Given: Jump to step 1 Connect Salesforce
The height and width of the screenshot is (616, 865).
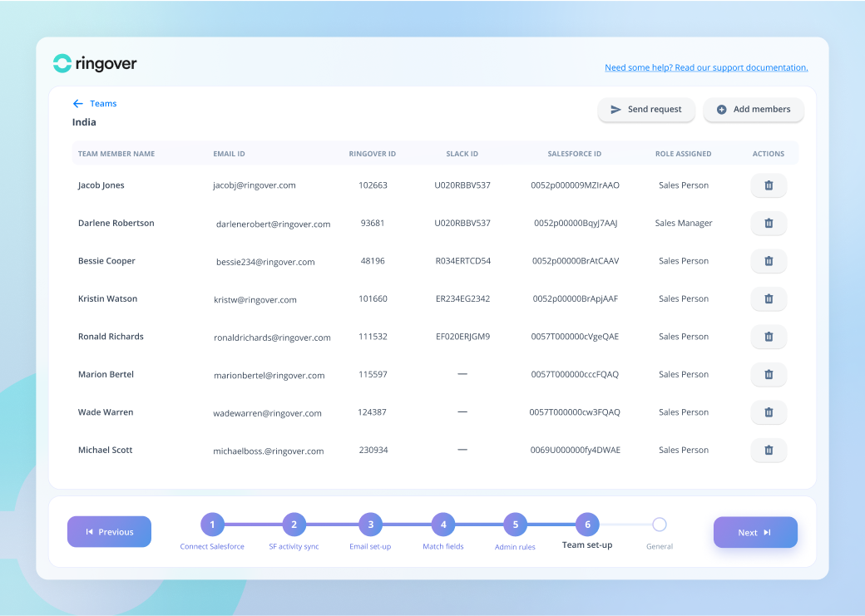Looking at the screenshot, I should point(212,525).
